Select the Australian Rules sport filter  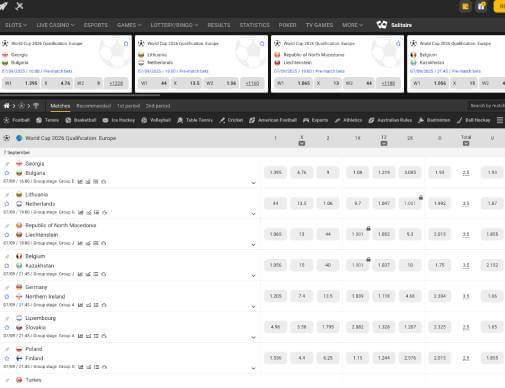390,120
